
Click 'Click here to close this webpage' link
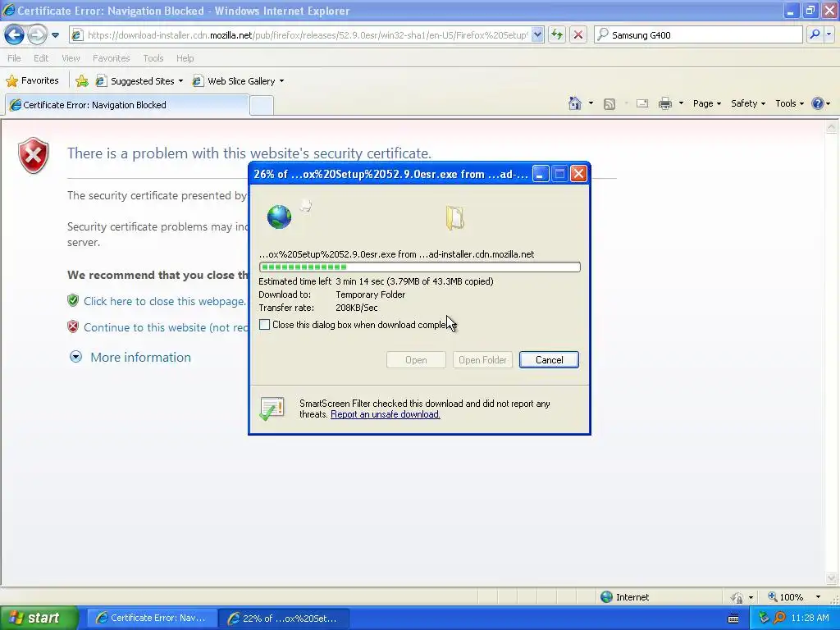(x=164, y=301)
